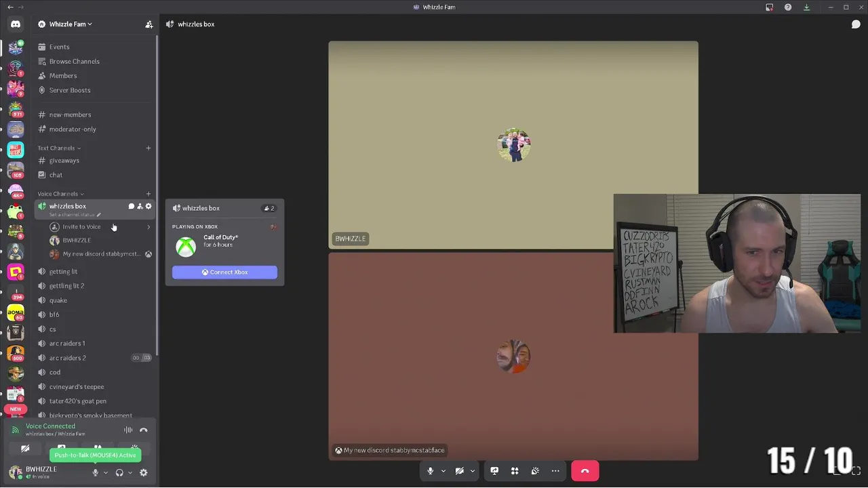Click the red disconnect call button
Image resolution: width=868 pixels, height=488 pixels.
[x=585, y=471]
